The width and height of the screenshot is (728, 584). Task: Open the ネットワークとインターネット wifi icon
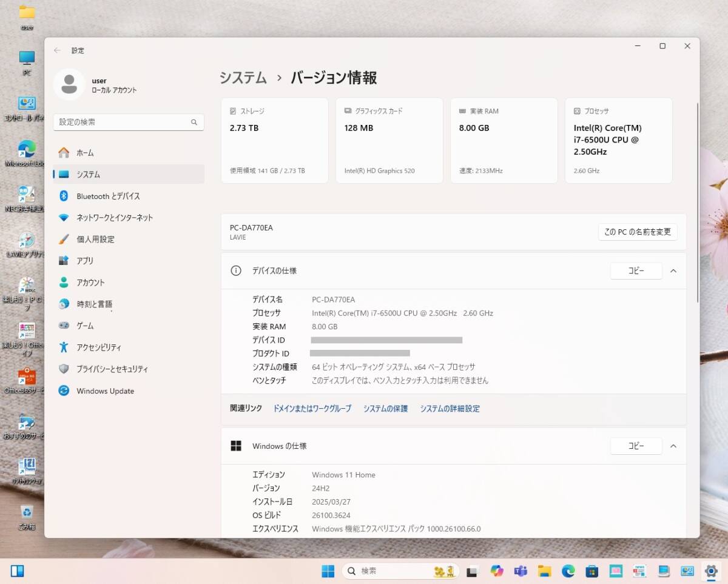[64, 218]
